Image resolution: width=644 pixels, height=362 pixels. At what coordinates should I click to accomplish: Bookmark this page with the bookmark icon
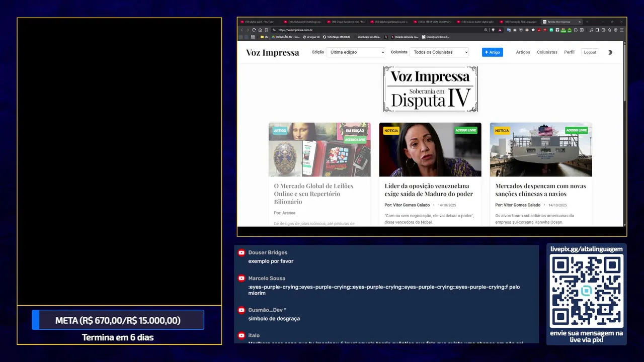[x=266, y=30]
